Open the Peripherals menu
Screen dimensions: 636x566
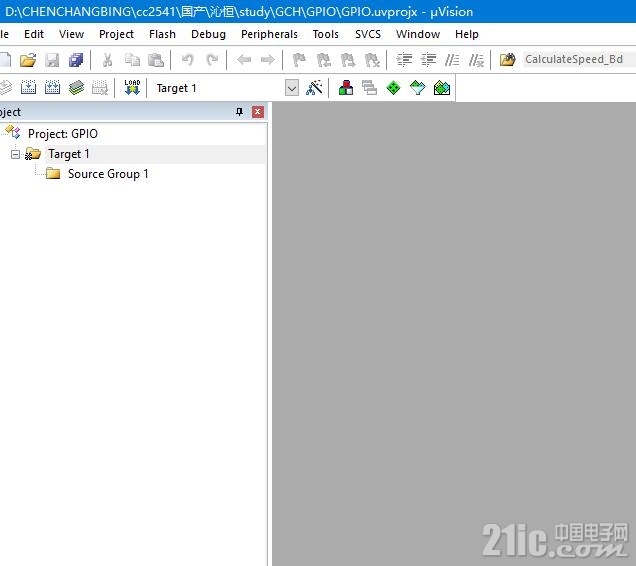pyautogui.click(x=269, y=34)
